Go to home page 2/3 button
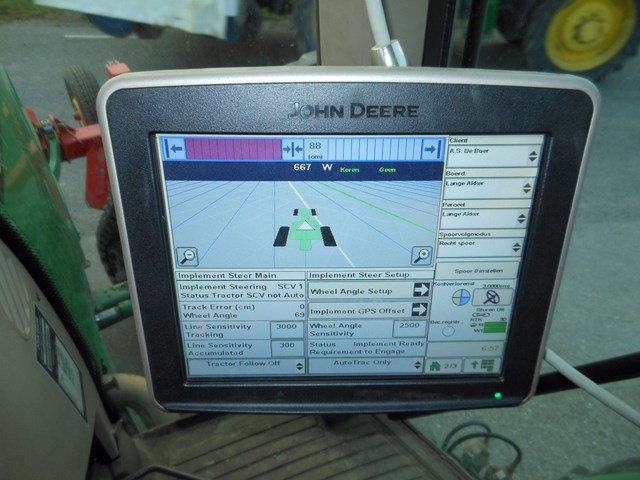Viewport: 640px width, 480px height. tap(445, 366)
